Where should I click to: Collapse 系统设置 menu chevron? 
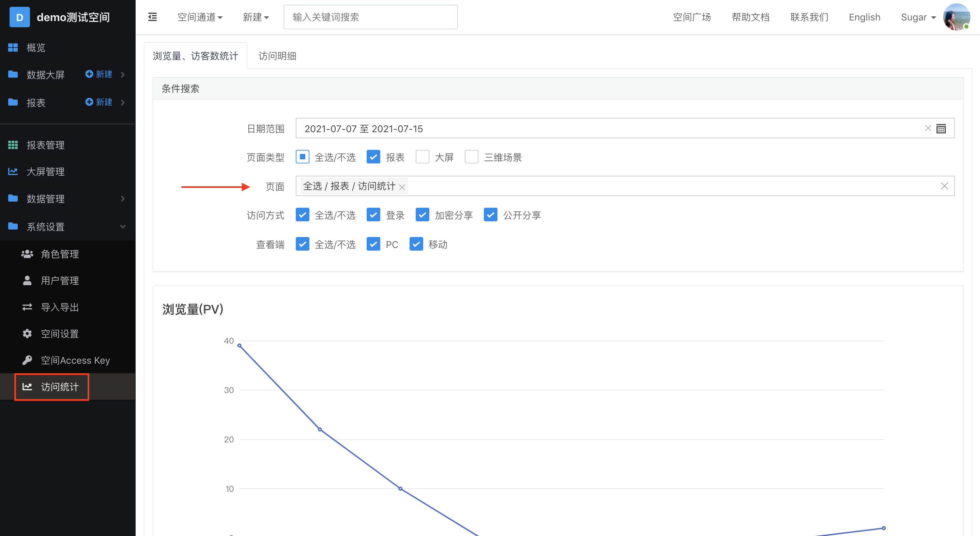(x=123, y=226)
